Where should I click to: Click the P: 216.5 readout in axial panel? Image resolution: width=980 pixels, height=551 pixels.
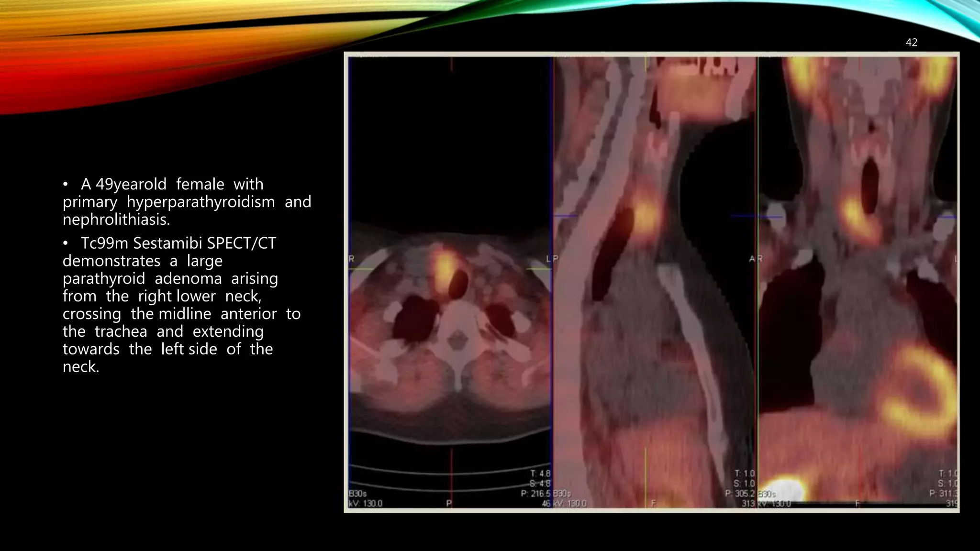click(x=535, y=493)
